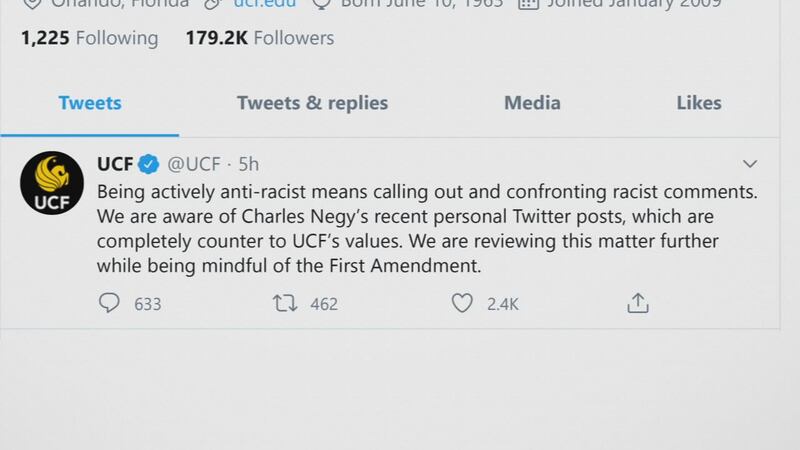This screenshot has width=800, height=450.
Task: Click the retweet arrows icon
Action: (285, 303)
